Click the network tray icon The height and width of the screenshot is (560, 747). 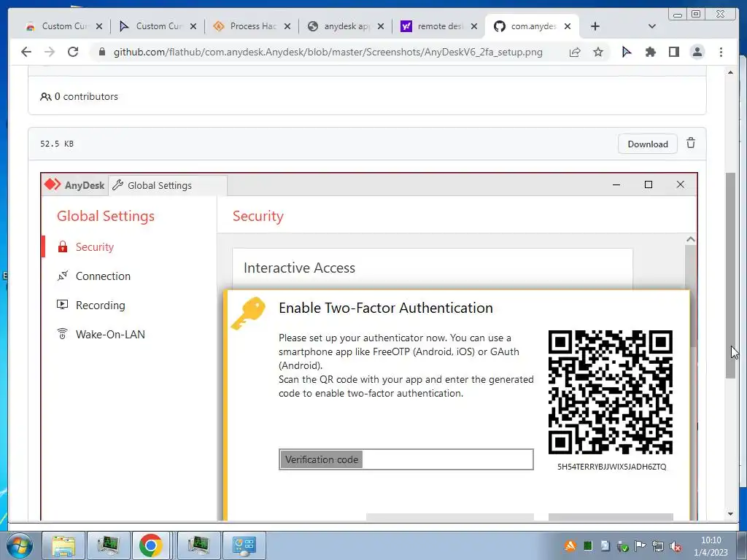point(658,546)
